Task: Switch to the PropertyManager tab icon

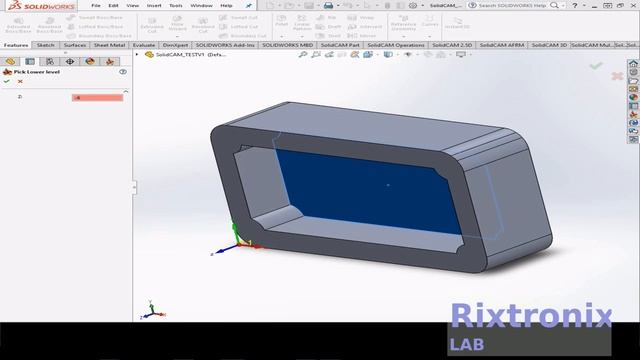Action: point(30,61)
